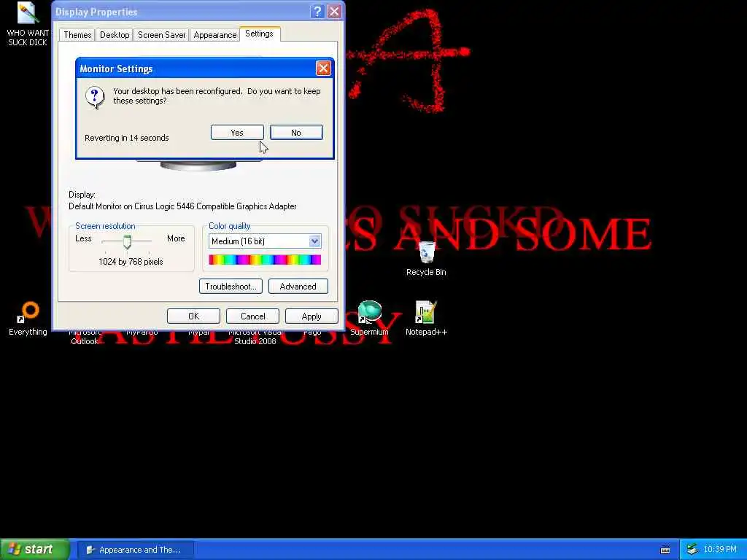The height and width of the screenshot is (560, 747).
Task: Select the paint file icon at top-left of desktop
Action: click(x=28, y=24)
